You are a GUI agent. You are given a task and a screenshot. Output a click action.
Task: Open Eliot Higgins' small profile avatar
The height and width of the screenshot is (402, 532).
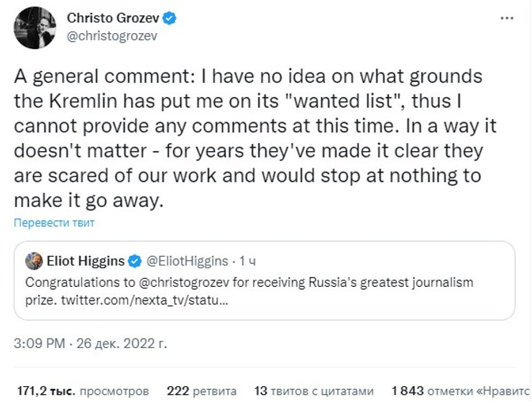pyautogui.click(x=34, y=260)
